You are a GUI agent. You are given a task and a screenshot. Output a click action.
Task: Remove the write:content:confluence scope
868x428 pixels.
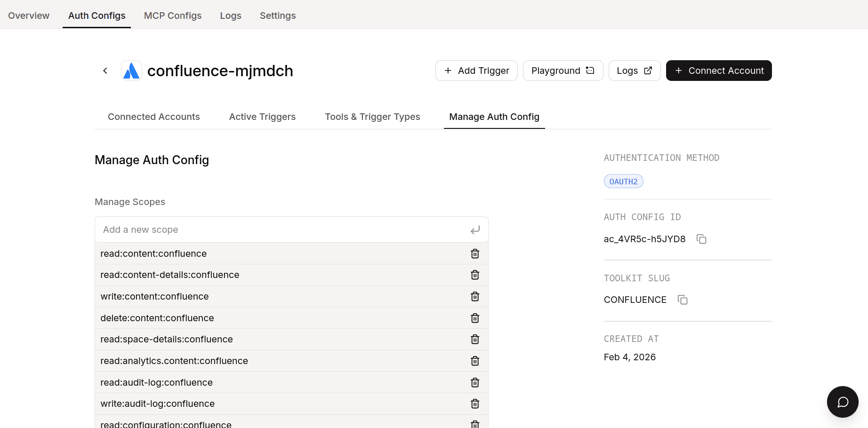(475, 296)
